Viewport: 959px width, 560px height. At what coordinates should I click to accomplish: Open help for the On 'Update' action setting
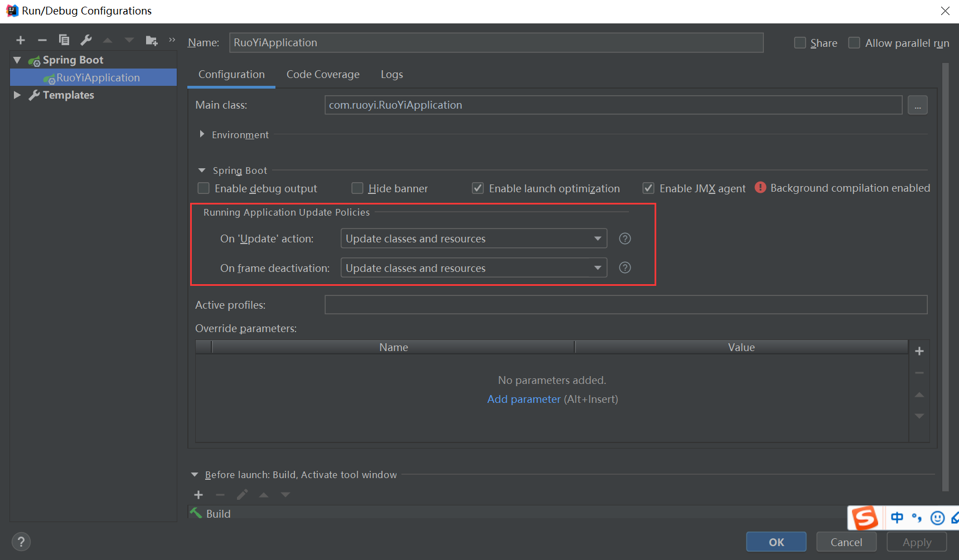pos(624,238)
